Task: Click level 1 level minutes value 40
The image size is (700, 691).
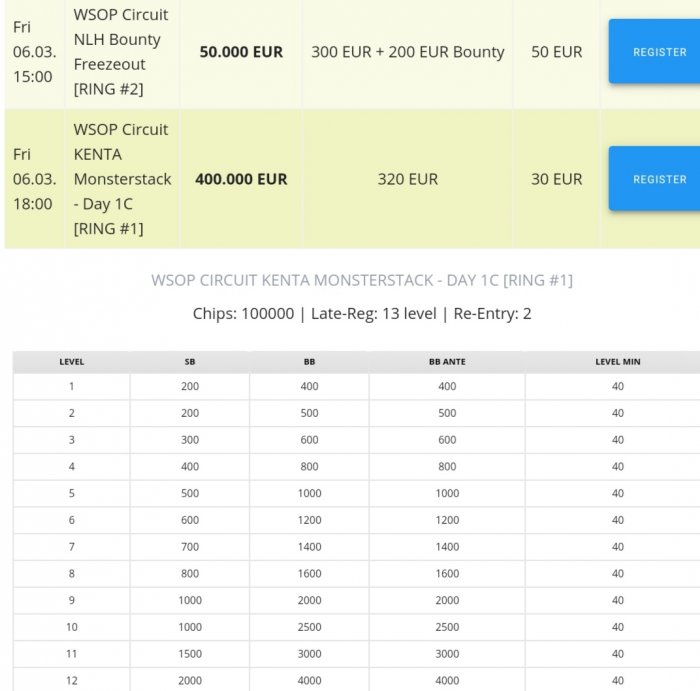Action: (617, 387)
